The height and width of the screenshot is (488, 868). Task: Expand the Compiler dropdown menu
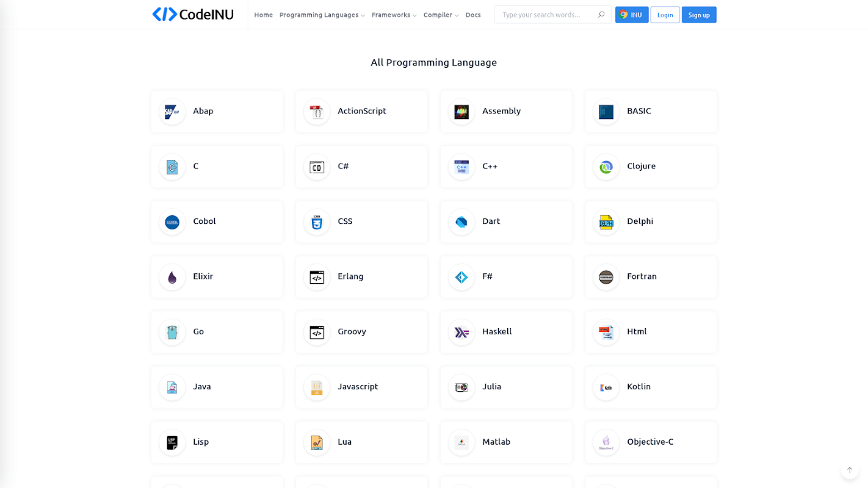pos(441,15)
